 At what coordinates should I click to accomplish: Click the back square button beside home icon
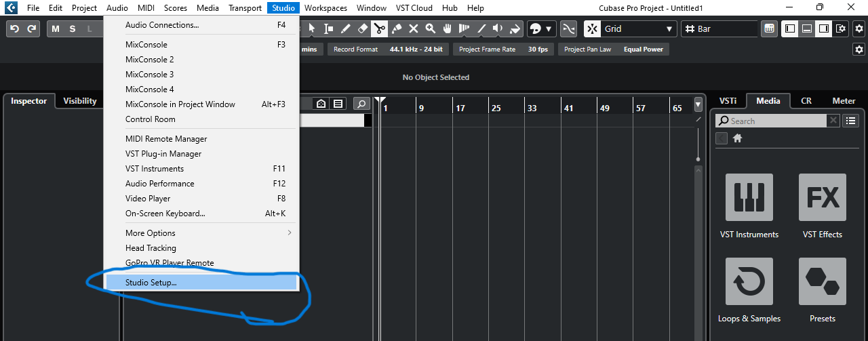(x=722, y=138)
